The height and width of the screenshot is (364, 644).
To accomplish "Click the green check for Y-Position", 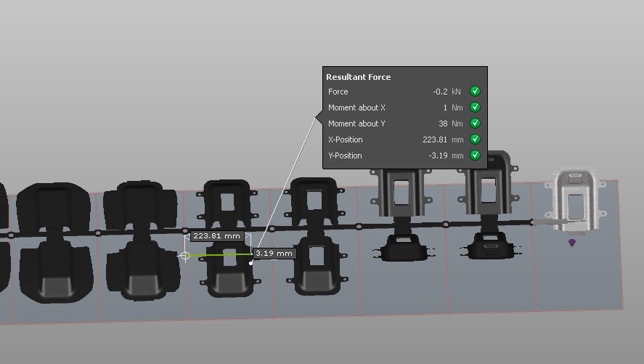I will pyautogui.click(x=476, y=155).
